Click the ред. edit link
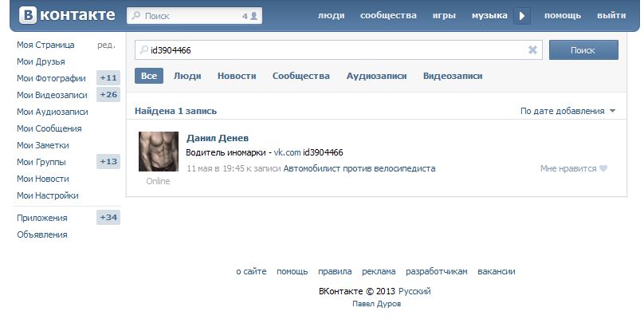The image size is (644, 331). pos(106,45)
